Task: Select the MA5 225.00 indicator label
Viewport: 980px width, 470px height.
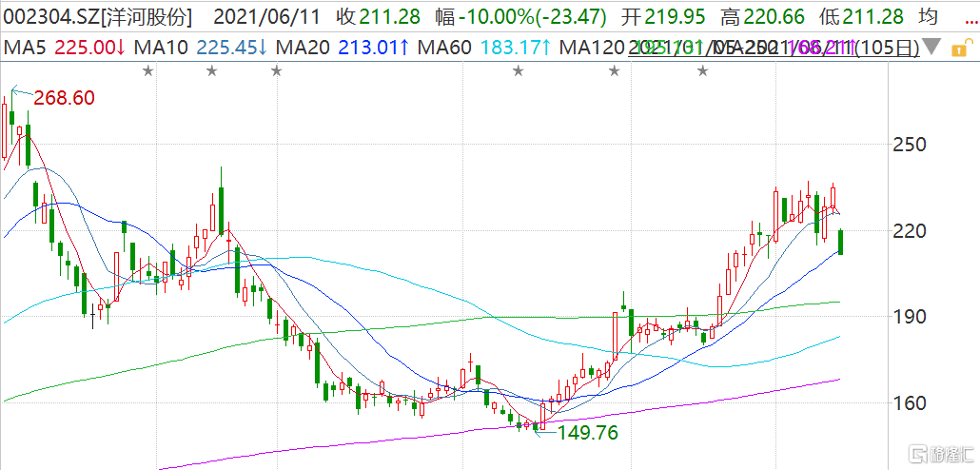Action: click(x=63, y=47)
